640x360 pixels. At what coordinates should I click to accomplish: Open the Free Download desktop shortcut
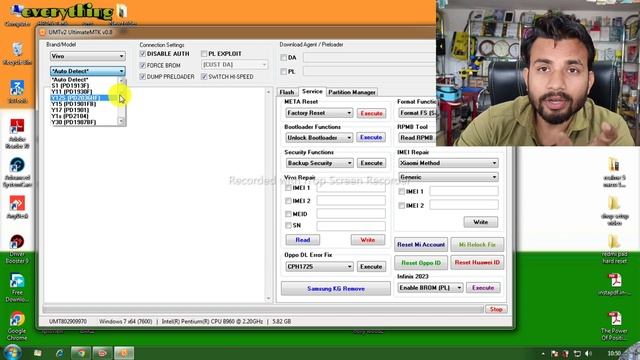click(x=17, y=288)
